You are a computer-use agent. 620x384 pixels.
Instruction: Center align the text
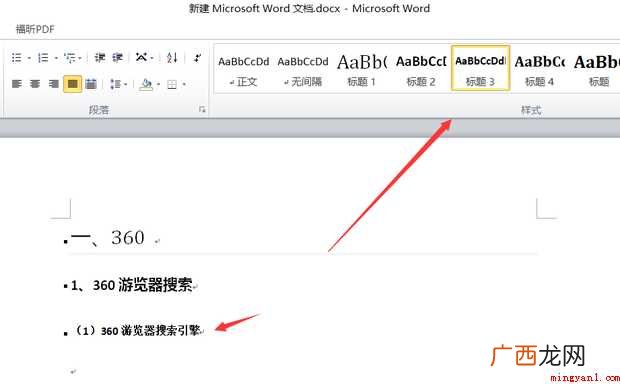pyautogui.click(x=35, y=84)
